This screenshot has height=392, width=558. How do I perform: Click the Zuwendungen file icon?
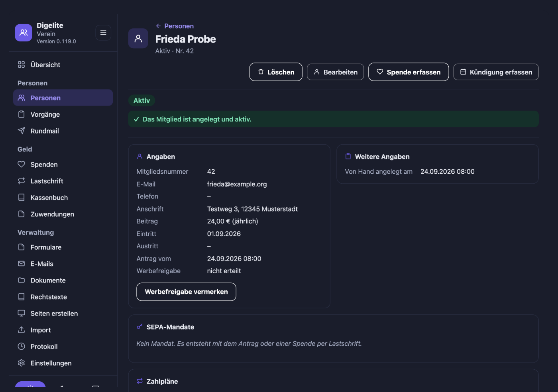click(22, 214)
